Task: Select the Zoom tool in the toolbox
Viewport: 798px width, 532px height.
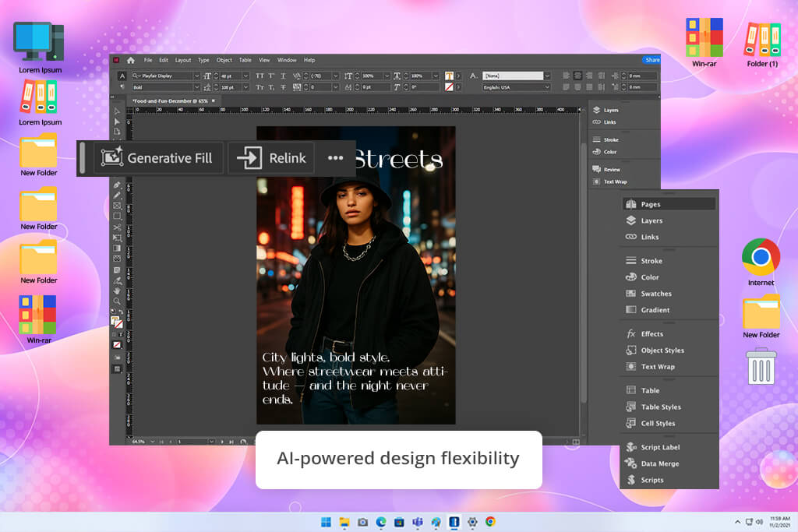Action: [117, 301]
